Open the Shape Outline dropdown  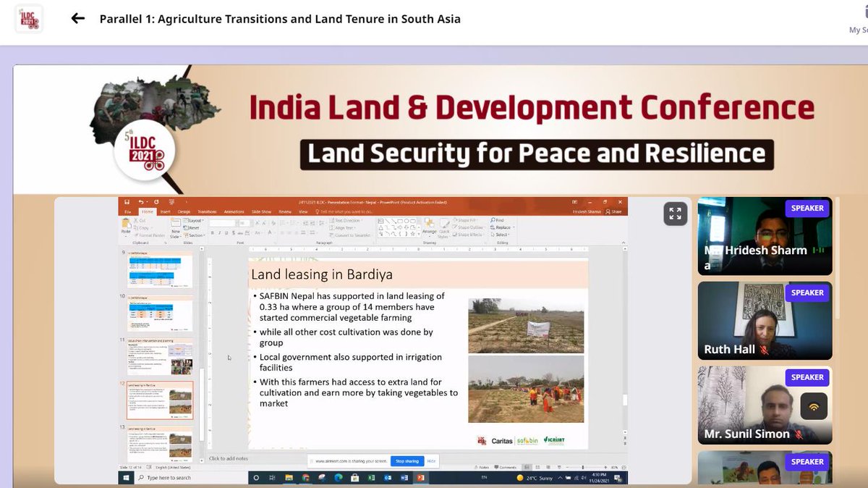point(469,227)
